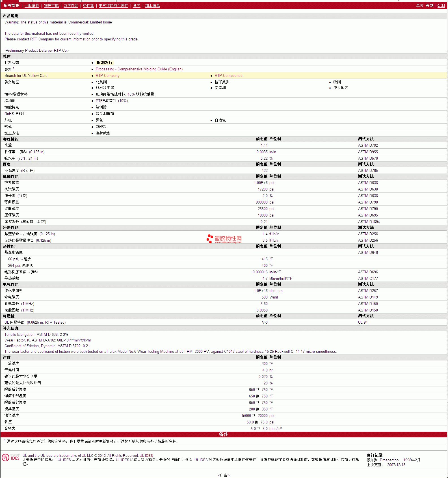Click RTP Compounds link
Screen dimensions: 448x478
coord(228,75)
